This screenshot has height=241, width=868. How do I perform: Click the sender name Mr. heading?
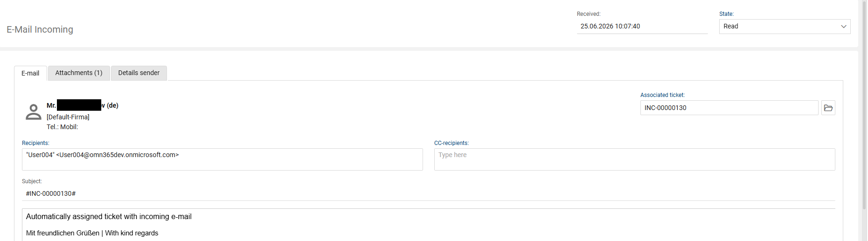83,105
